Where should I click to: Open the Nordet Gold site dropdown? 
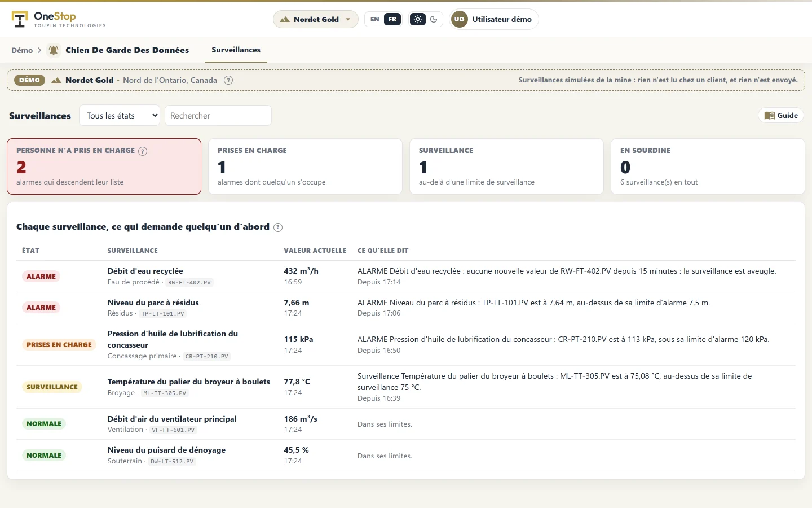(316, 19)
